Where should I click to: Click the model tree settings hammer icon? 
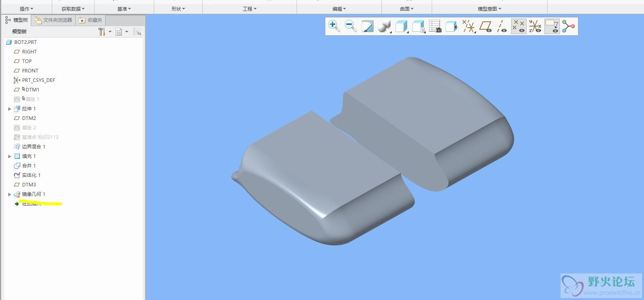102,32
